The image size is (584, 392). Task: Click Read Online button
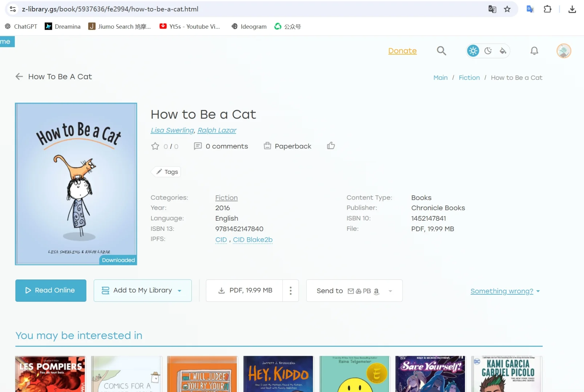pos(51,291)
